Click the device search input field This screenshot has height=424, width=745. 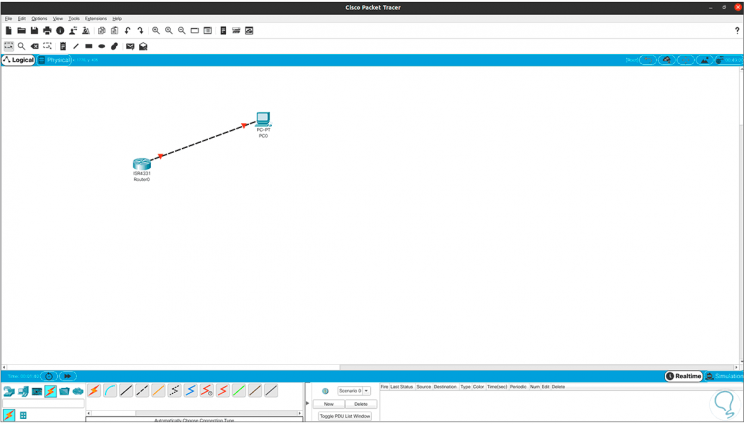(x=43, y=404)
